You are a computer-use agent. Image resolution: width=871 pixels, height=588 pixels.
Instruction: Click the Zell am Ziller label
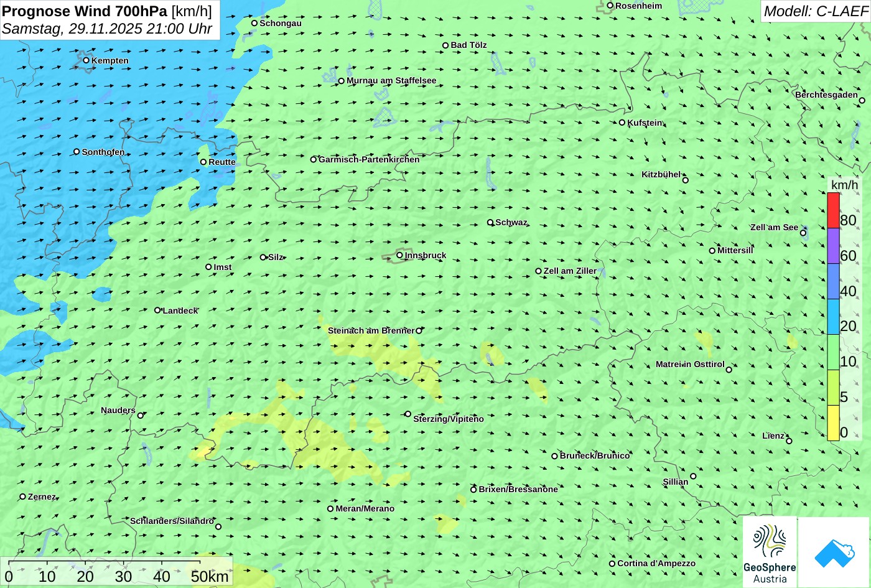[x=570, y=271]
